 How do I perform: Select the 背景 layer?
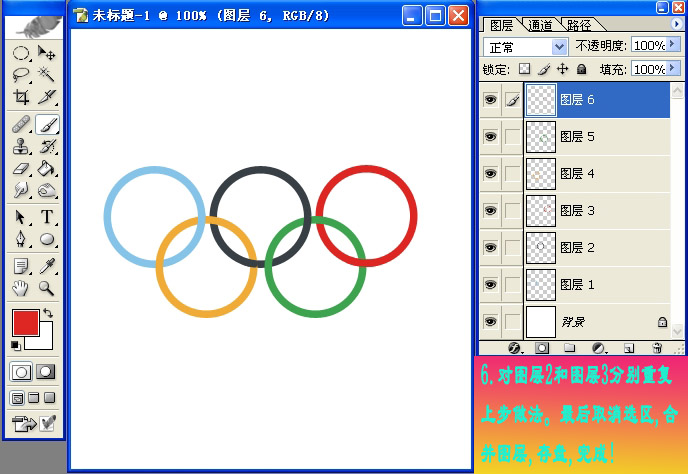click(x=597, y=322)
